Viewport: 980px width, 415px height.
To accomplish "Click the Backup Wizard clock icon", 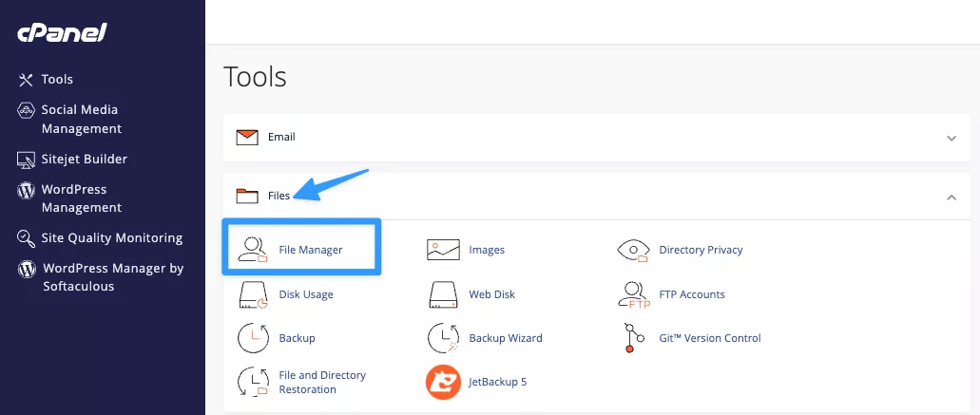I will pos(443,338).
